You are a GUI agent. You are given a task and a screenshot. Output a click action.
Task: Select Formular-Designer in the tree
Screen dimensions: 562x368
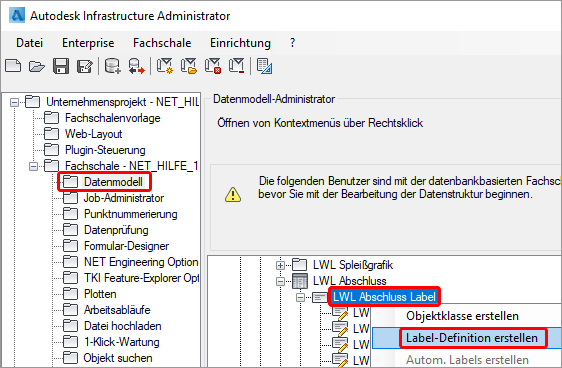[x=126, y=246]
